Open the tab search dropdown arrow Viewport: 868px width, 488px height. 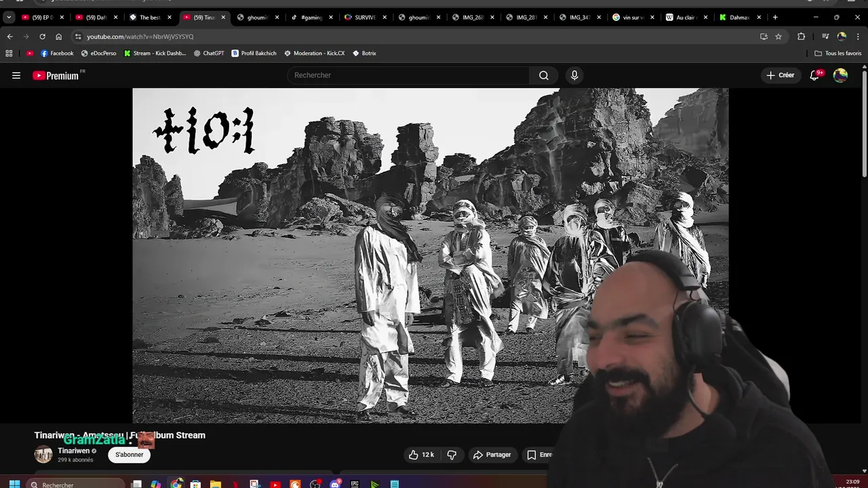[9, 18]
